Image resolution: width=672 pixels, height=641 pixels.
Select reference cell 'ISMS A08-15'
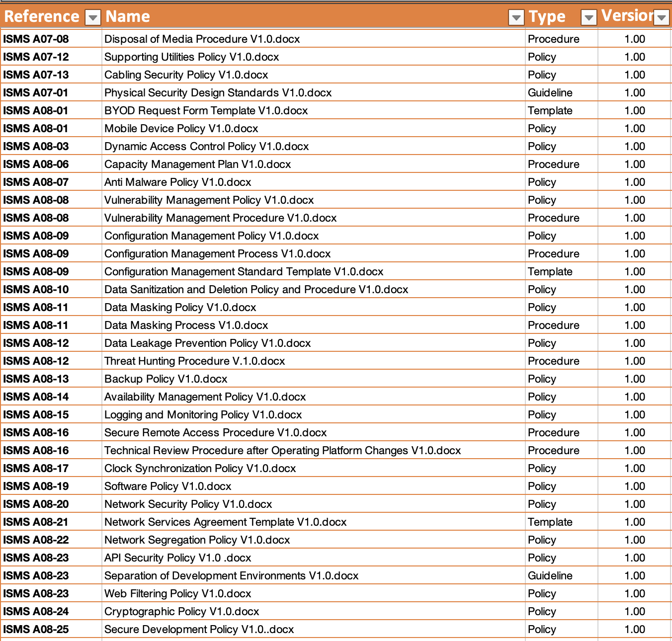tap(51, 414)
